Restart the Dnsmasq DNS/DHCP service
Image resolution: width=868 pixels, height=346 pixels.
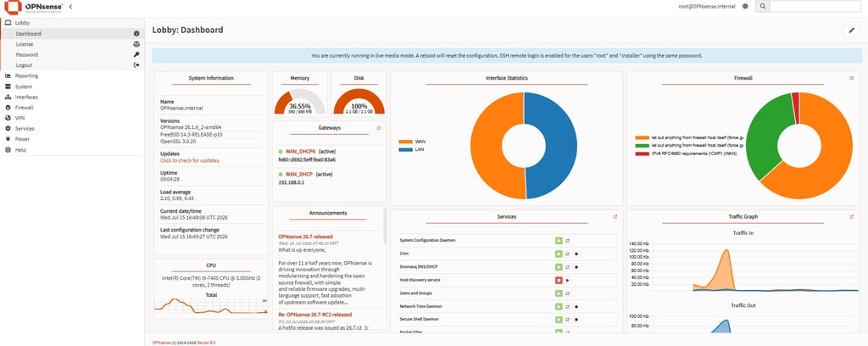(x=567, y=267)
